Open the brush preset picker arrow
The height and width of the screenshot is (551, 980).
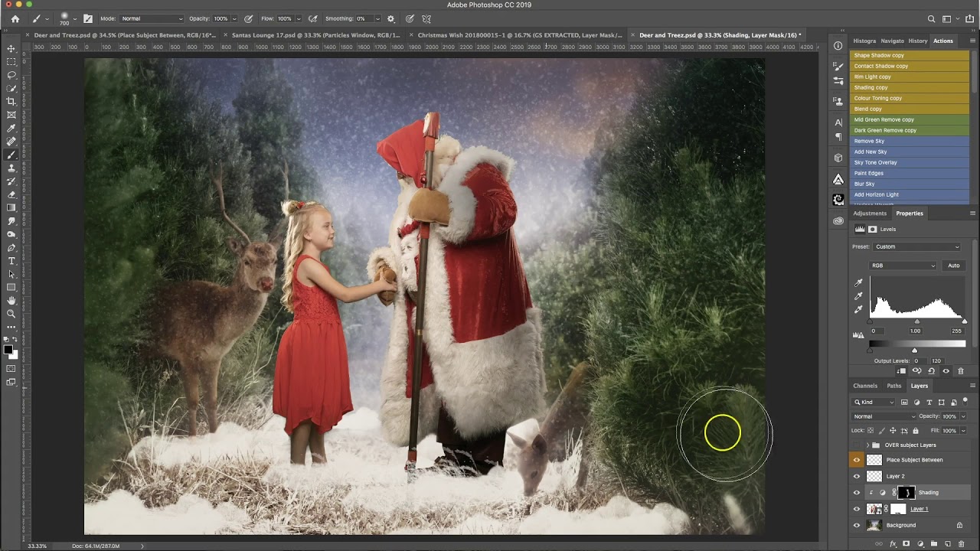(x=74, y=18)
